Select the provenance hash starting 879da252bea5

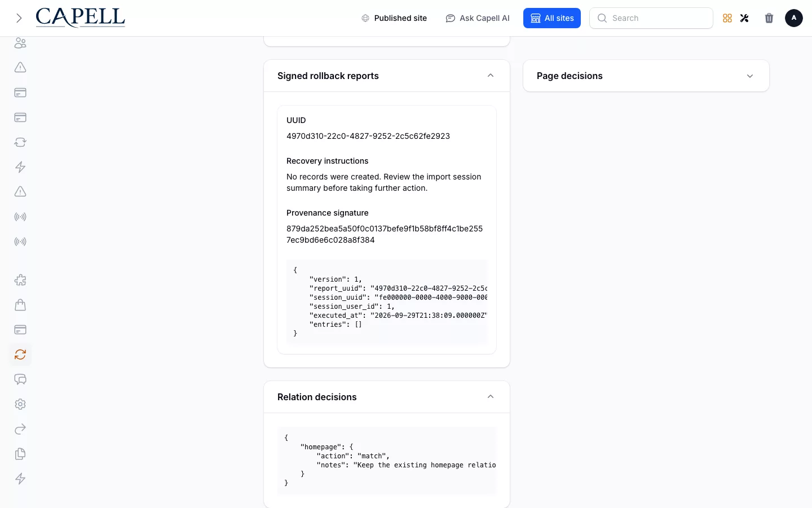[x=385, y=234]
